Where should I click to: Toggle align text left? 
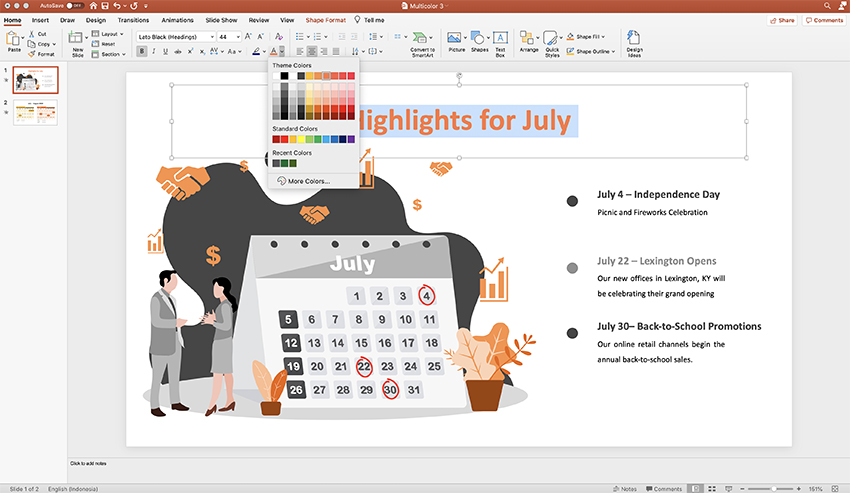pos(300,51)
